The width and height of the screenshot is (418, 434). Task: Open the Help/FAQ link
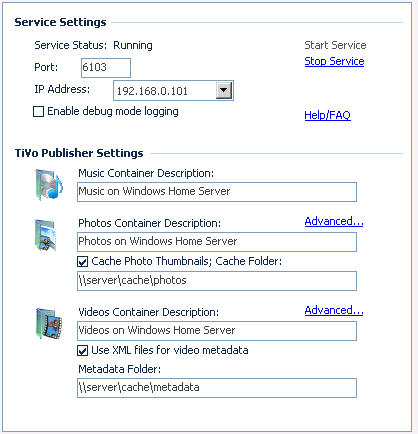327,115
